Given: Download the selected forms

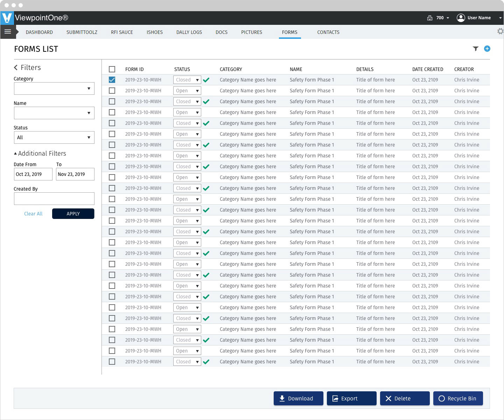Looking at the screenshot, I should pyautogui.click(x=299, y=398).
